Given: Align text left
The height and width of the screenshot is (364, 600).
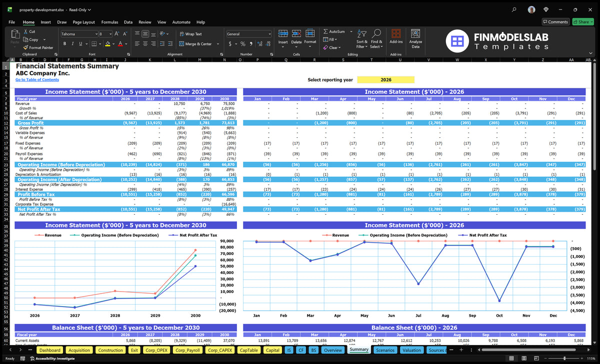Looking at the screenshot, I should (137, 44).
